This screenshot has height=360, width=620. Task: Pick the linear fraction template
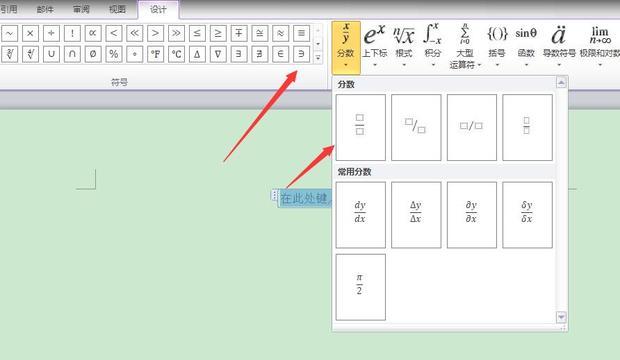pyautogui.click(x=472, y=127)
